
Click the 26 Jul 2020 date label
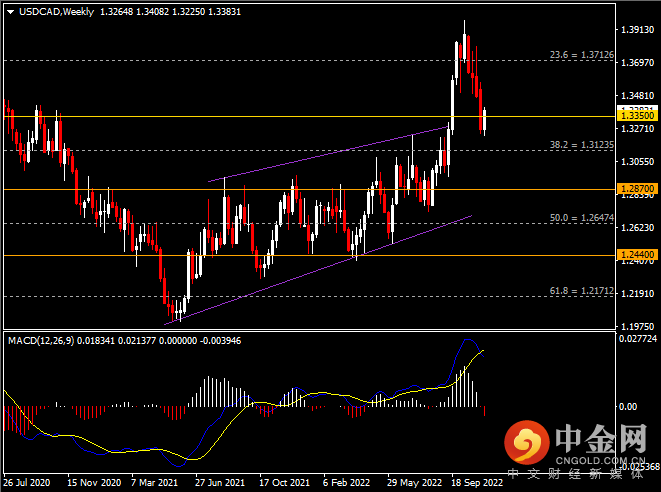(x=27, y=482)
